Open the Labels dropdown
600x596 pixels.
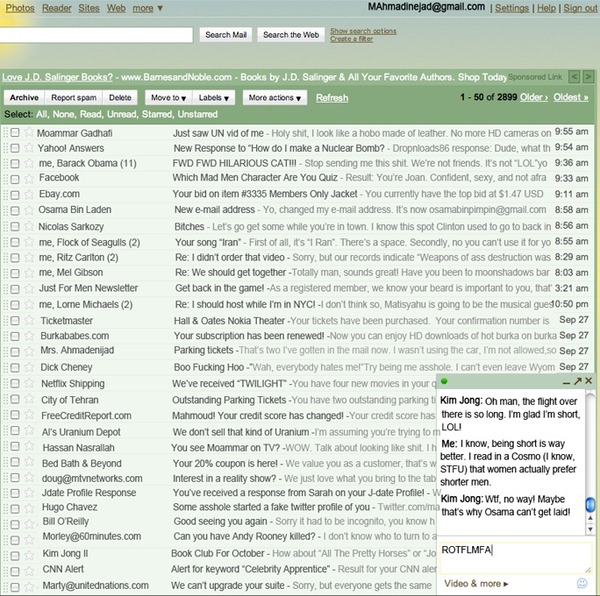[214, 98]
